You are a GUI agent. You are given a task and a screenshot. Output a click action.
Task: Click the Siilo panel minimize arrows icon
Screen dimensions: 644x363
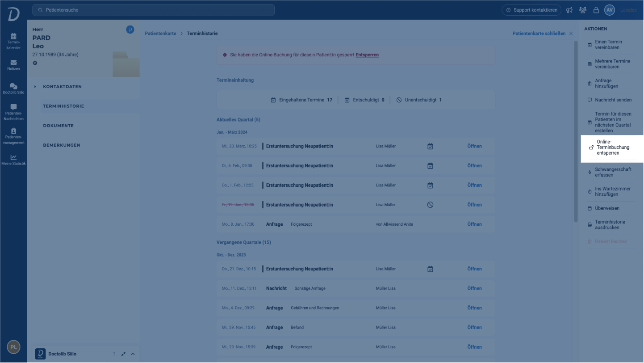pos(123,354)
